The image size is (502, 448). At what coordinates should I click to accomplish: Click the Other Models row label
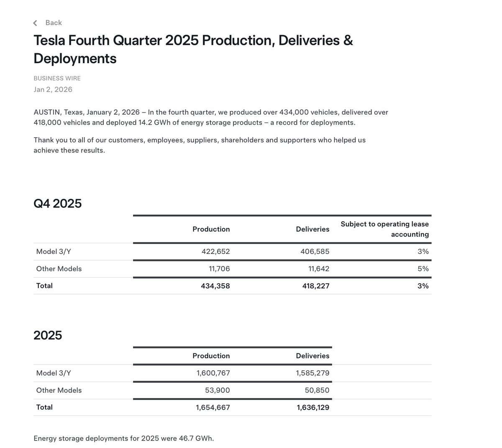59,269
